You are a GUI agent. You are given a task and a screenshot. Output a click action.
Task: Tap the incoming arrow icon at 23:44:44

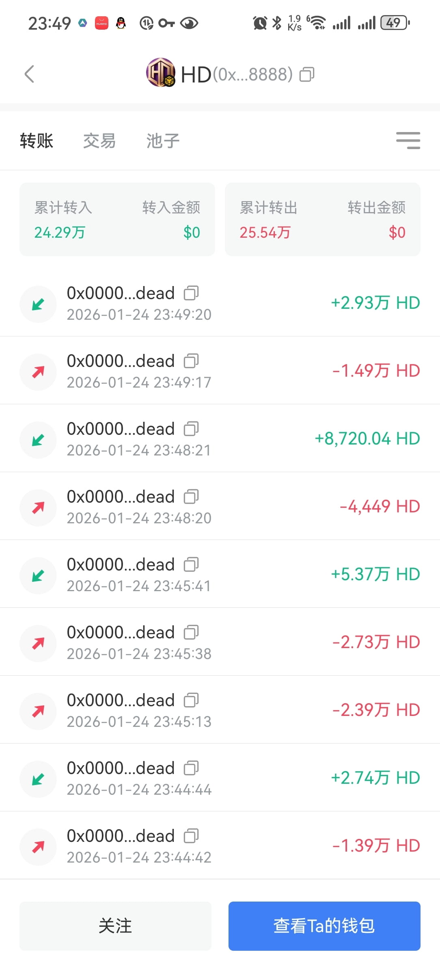[38, 779]
